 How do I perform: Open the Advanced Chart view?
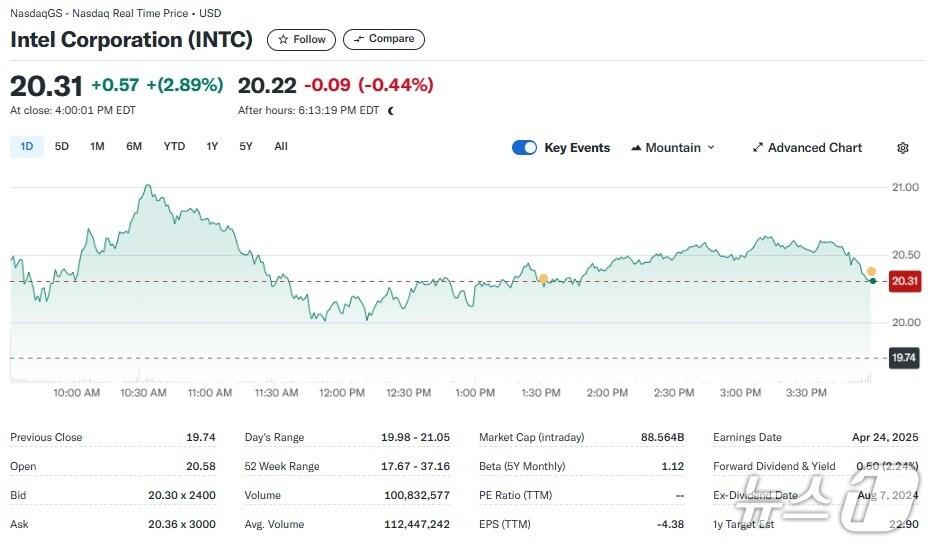pos(806,148)
